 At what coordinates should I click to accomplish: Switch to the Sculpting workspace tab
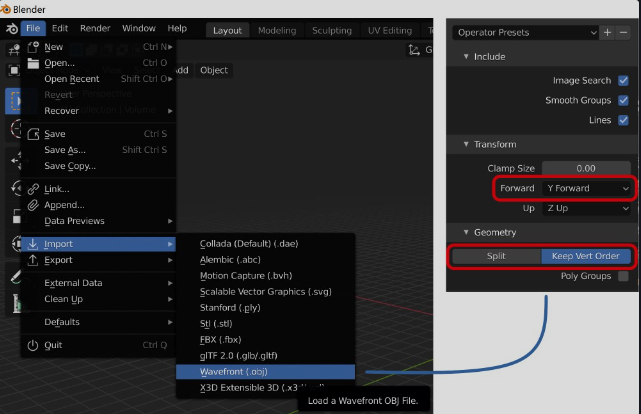click(x=332, y=31)
